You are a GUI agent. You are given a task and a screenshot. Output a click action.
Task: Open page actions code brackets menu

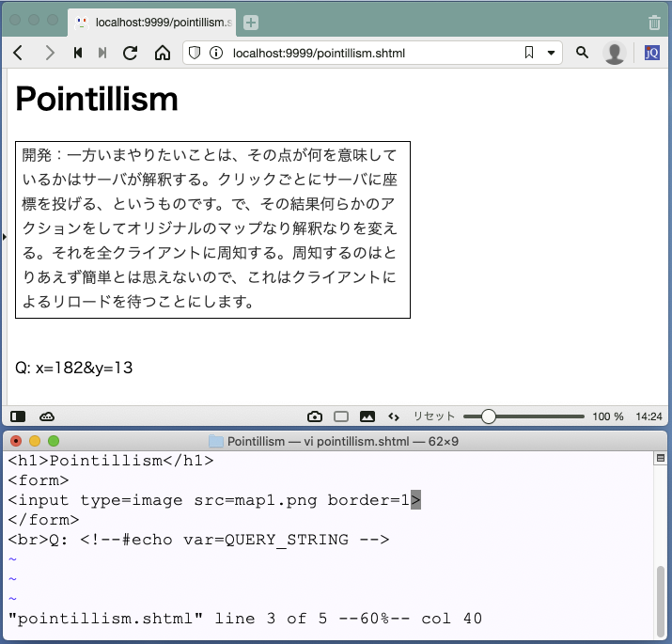pyautogui.click(x=394, y=416)
